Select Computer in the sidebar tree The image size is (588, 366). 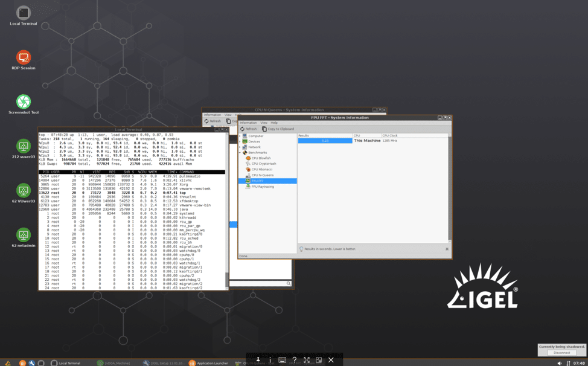point(256,136)
